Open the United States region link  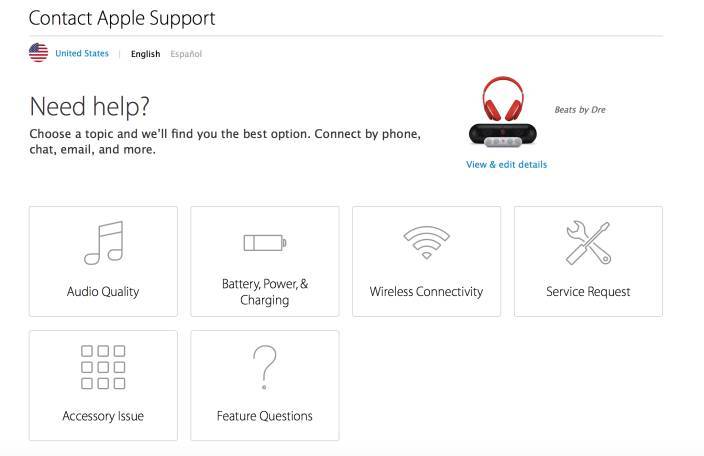82,53
